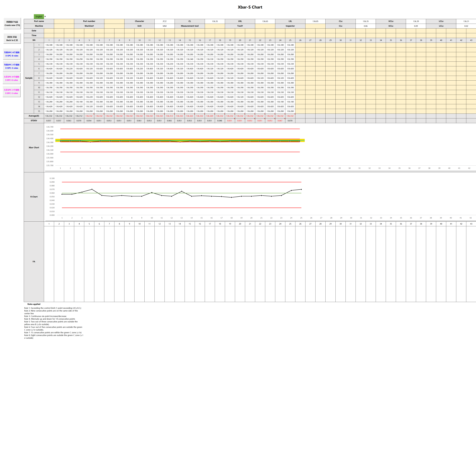
Task: Select the Time cell under SN 1
Action: 49,35
